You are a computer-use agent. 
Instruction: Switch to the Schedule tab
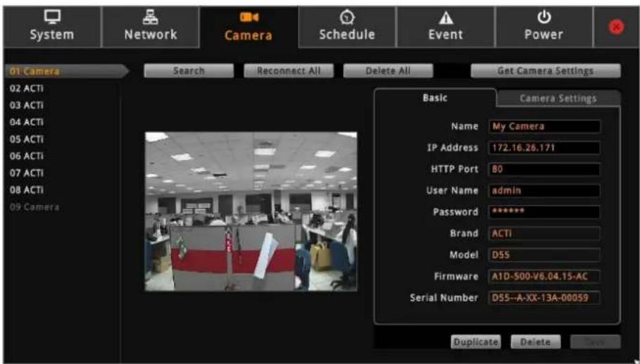(347, 27)
